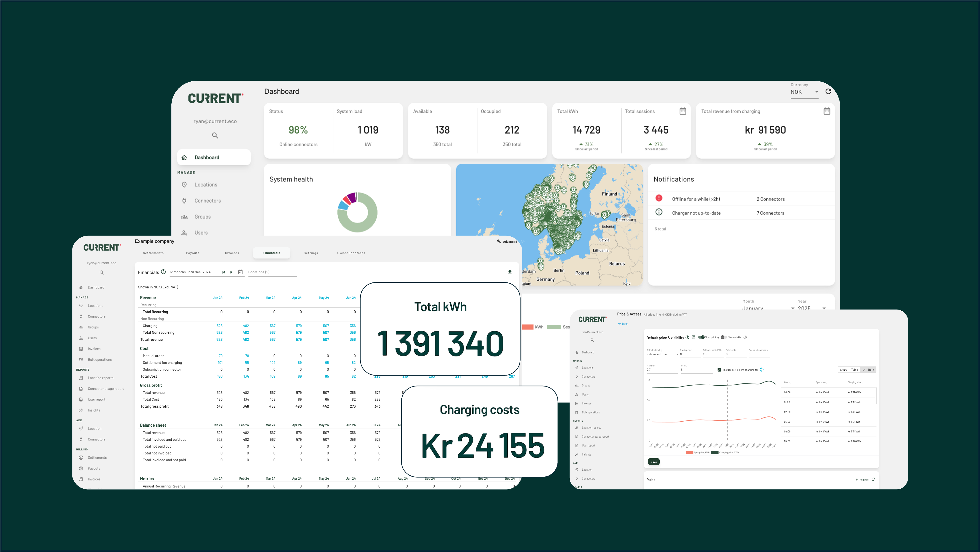Viewport: 980px width, 552px height.
Task: Enable the Strømstøtte switch
Action: coord(723,337)
